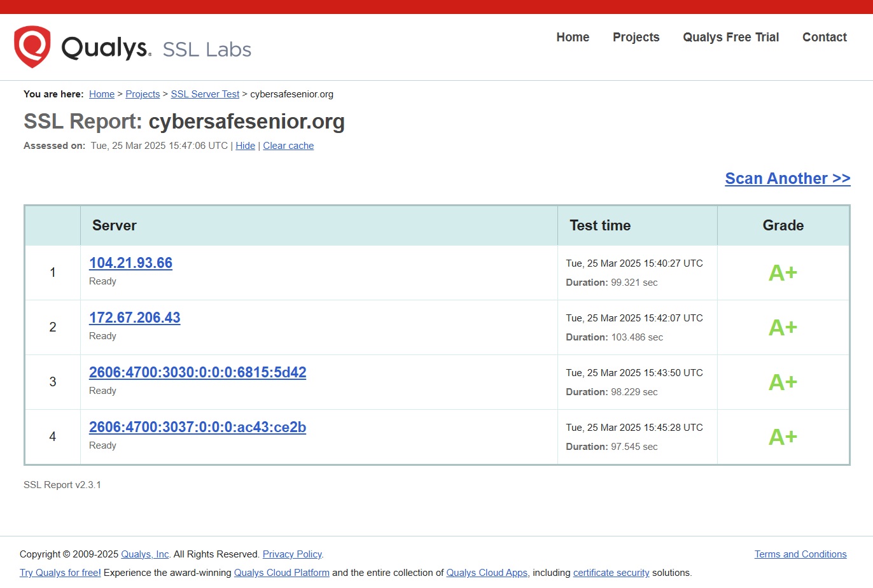This screenshot has width=873, height=588.
Task: Click Scan Another to test a new site
Action: (x=787, y=178)
